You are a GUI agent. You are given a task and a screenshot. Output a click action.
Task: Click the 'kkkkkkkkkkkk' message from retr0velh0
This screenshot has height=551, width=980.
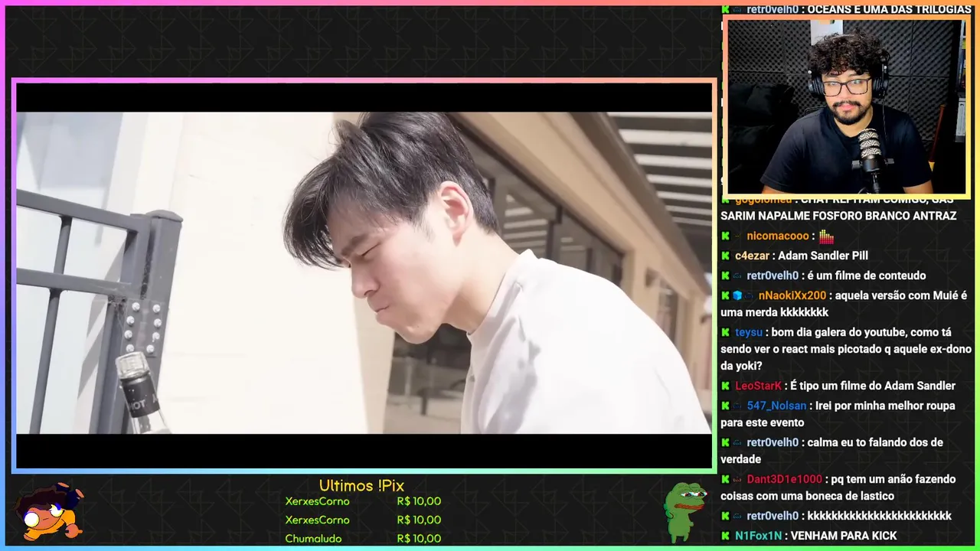pos(880,516)
